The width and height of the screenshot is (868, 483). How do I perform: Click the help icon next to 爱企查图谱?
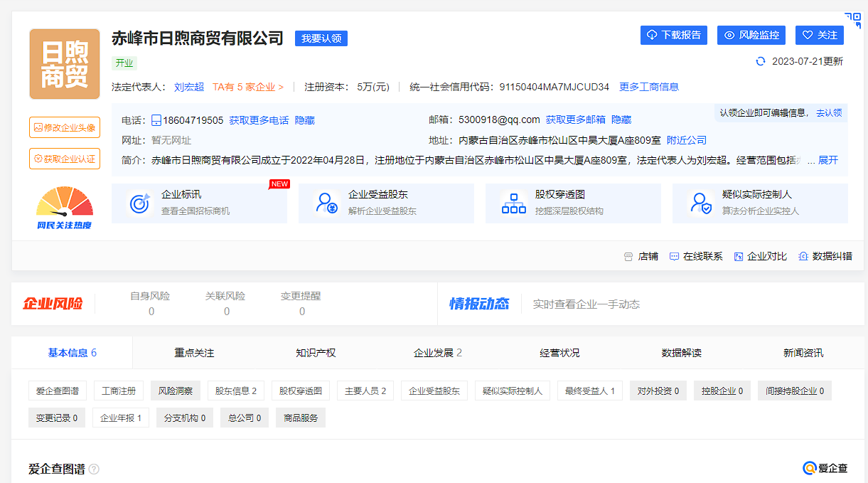coord(94,469)
